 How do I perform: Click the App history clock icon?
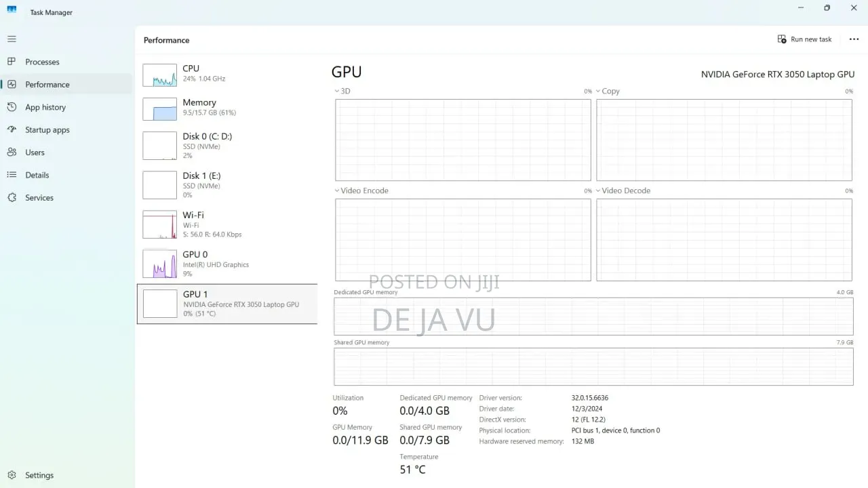(x=12, y=107)
